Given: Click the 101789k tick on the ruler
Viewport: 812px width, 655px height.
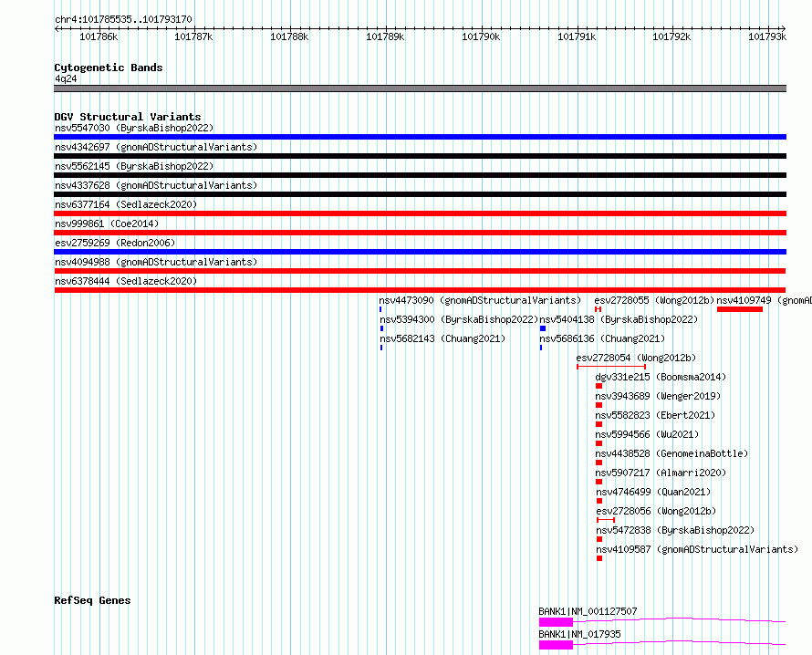Looking at the screenshot, I should tap(385, 36).
